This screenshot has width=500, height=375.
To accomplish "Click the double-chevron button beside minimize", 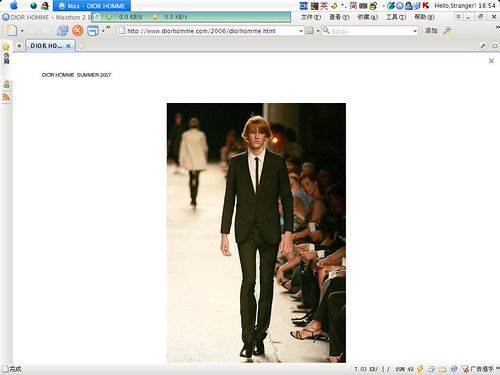I will tap(459, 17).
